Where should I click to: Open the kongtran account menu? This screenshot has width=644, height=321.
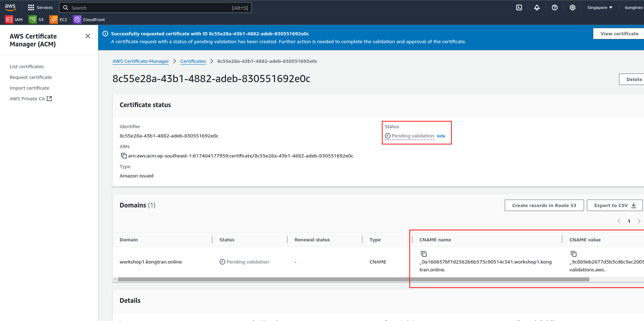tap(634, 7)
